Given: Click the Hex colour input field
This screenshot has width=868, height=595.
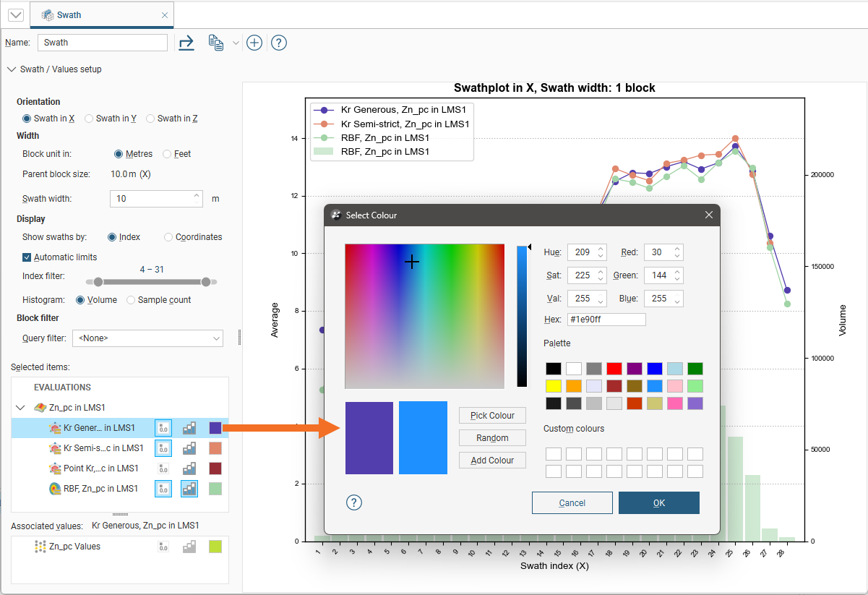Looking at the screenshot, I should pyautogui.click(x=606, y=320).
